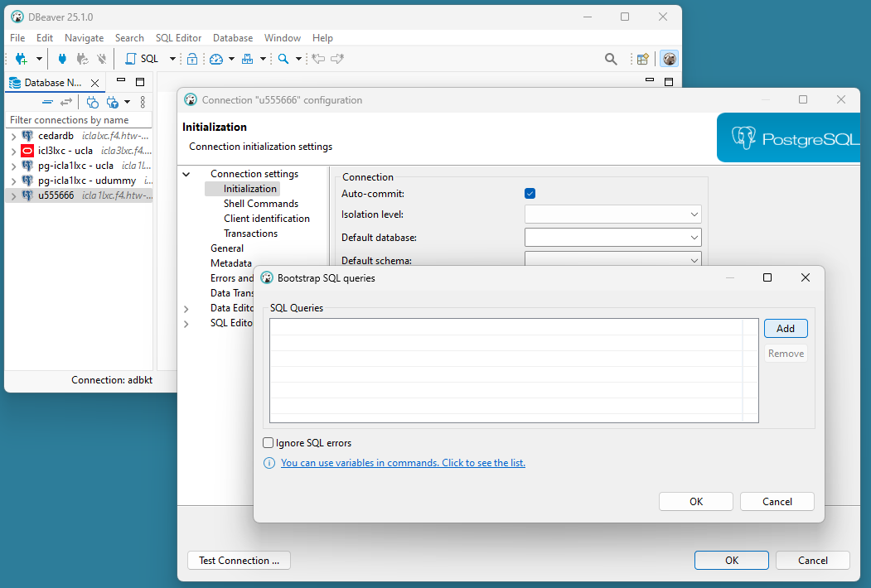Select the icl3lxc - ucla Oracle connection

coord(65,151)
